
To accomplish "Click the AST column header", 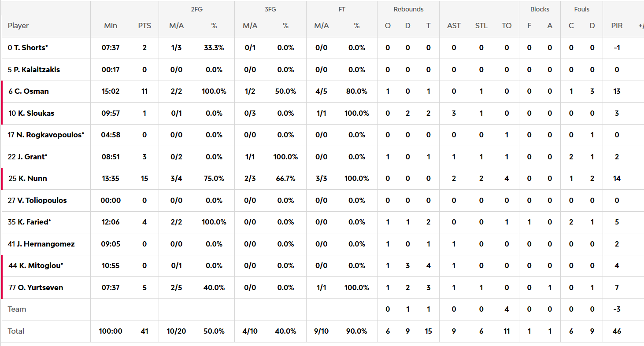I will 454,26.
